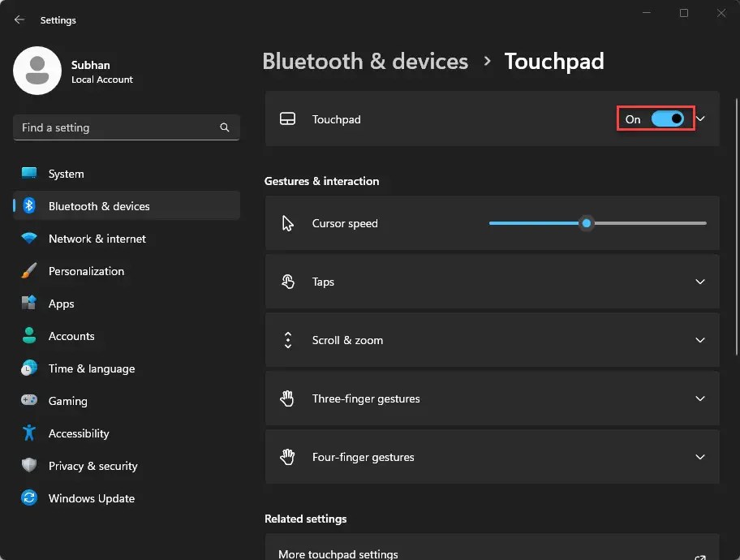The image size is (740, 560).
Task: Expand the Taps section
Action: 491,282
